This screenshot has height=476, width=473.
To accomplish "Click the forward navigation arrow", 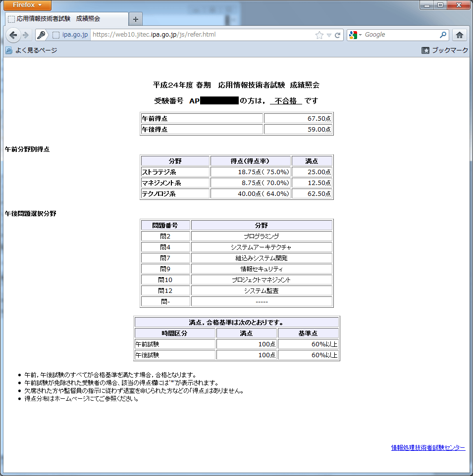I will point(26,35).
